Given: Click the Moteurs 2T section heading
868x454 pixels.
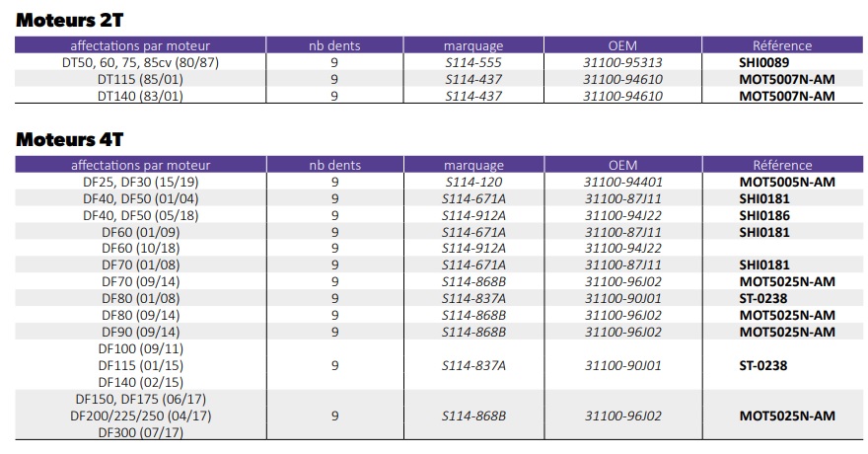Looking at the screenshot, I should point(69,20).
